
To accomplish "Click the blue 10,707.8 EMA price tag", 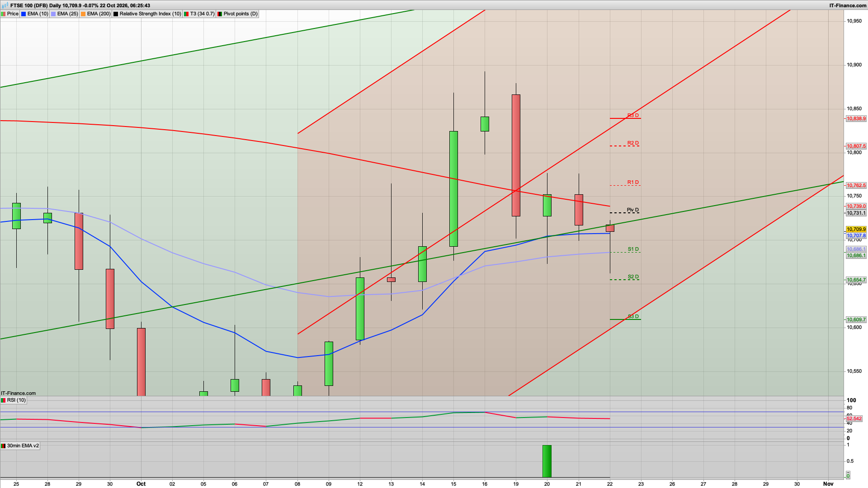I will [x=856, y=236].
